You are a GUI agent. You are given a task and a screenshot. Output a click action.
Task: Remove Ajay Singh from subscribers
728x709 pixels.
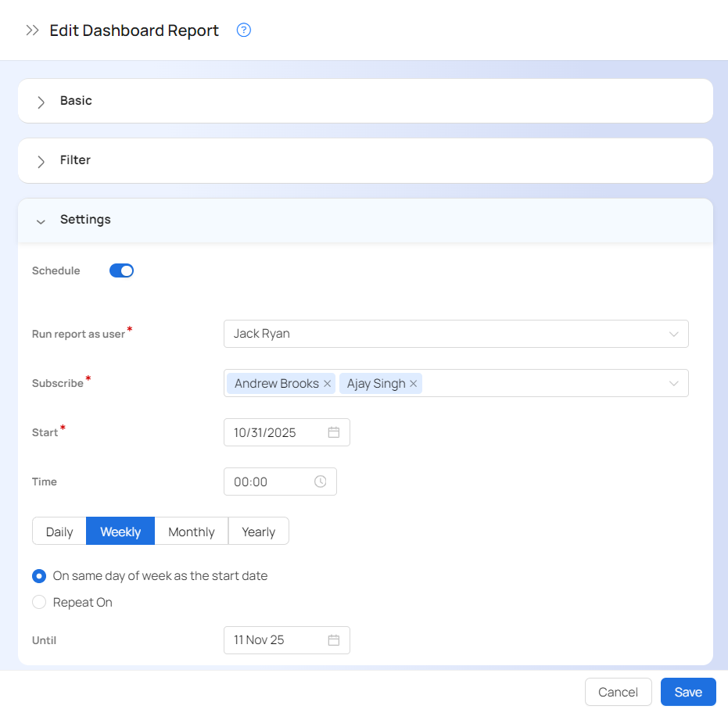(414, 384)
